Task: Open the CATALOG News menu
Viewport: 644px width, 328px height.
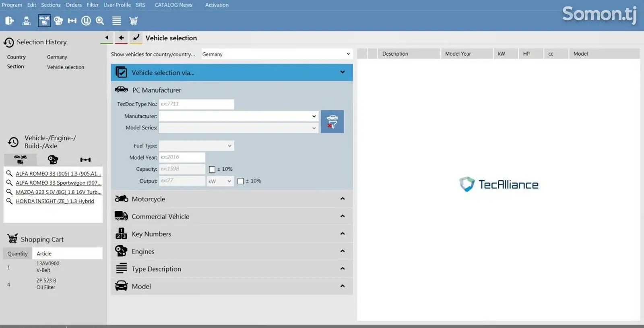Action: 173,5
